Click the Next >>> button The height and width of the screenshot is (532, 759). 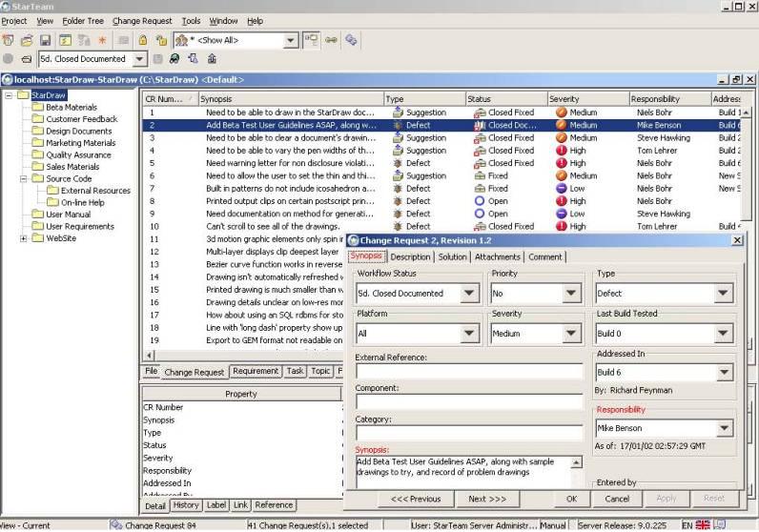click(x=487, y=499)
